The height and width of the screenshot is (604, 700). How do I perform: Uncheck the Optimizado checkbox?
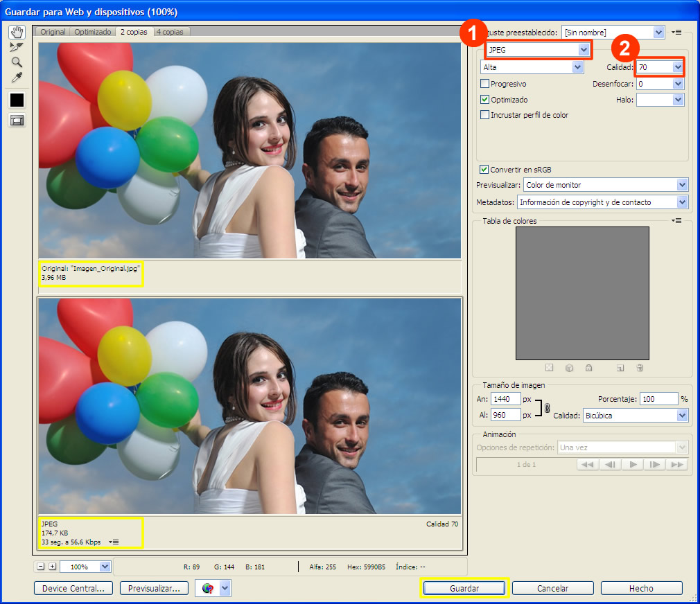[485, 100]
